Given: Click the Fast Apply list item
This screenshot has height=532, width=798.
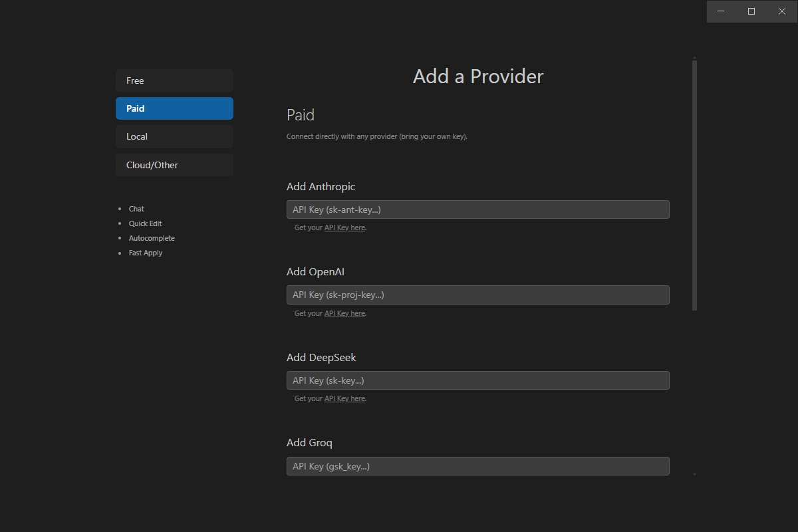Looking at the screenshot, I should point(146,253).
